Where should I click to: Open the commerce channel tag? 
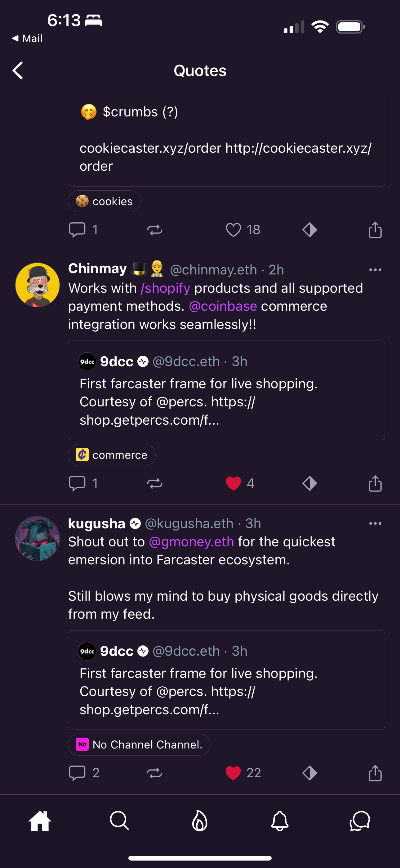pos(111,455)
